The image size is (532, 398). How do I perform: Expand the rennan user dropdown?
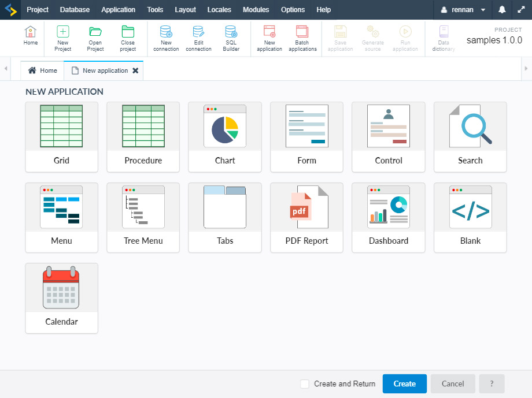(463, 10)
